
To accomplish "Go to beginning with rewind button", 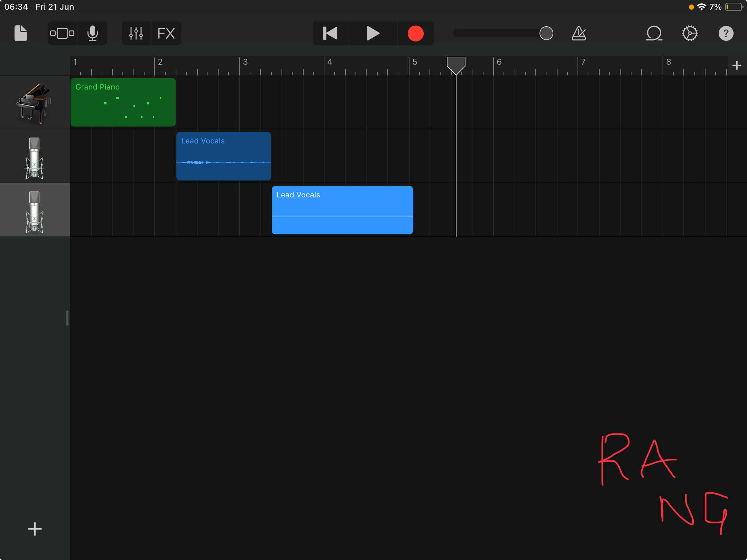I will pos(330,34).
